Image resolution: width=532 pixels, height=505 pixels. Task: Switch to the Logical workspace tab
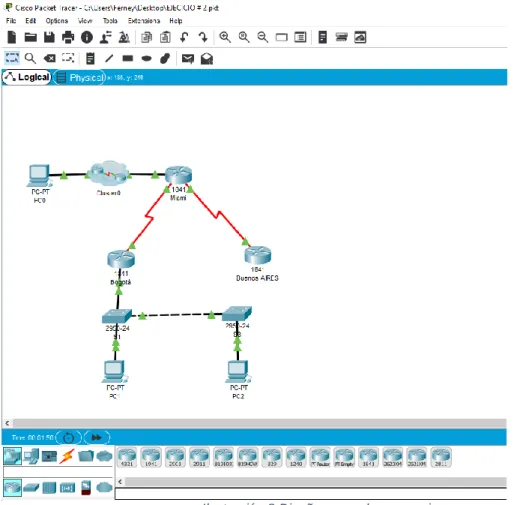pos(27,77)
